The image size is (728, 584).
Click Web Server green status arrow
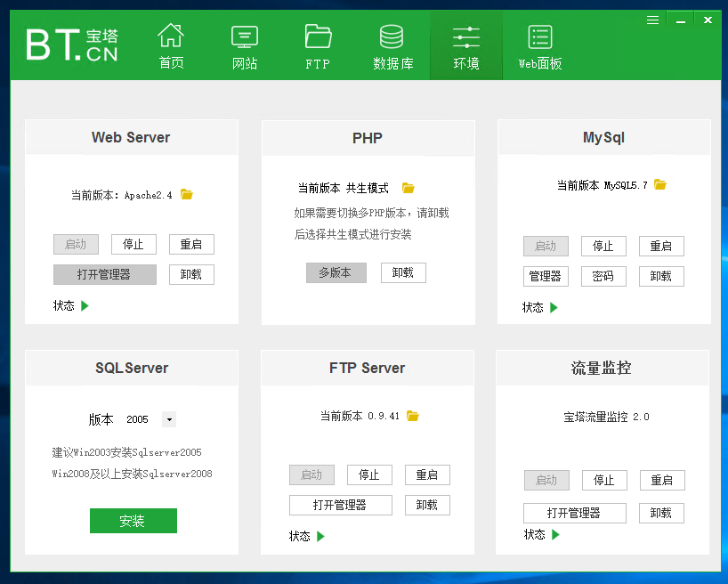tap(85, 305)
